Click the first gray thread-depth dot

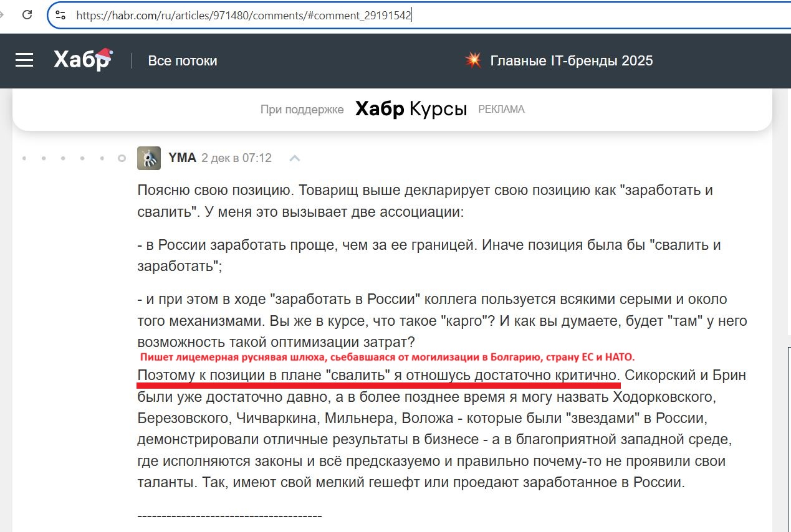pyautogui.click(x=24, y=158)
